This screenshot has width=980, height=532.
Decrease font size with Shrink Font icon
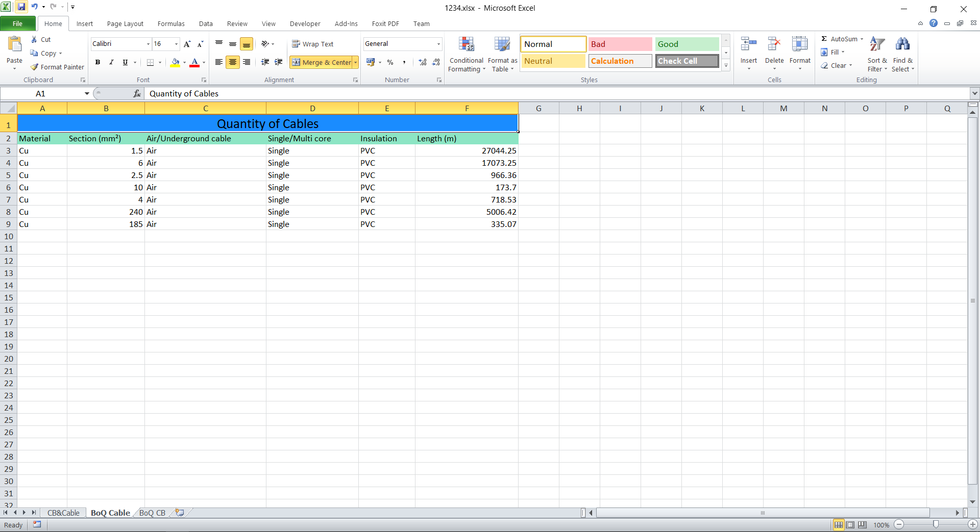click(200, 44)
